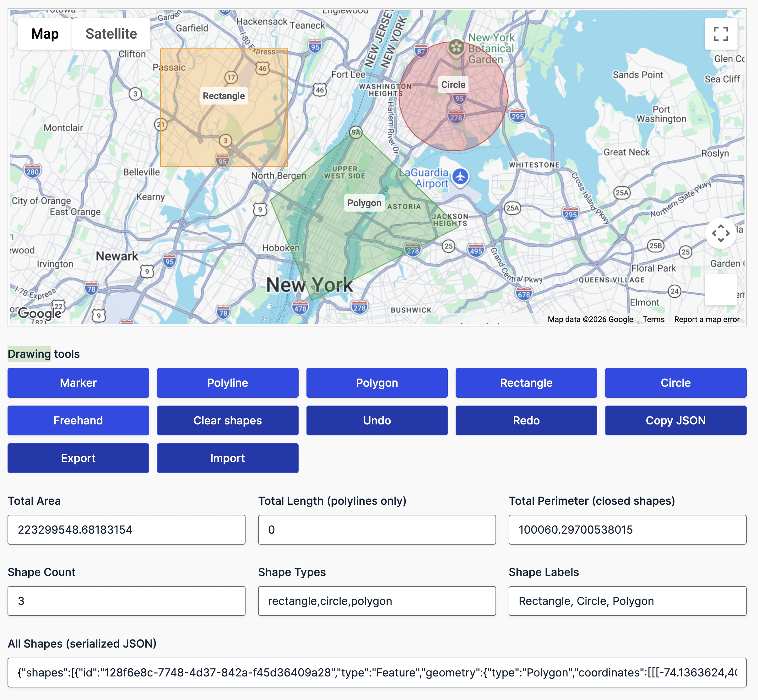Redo the drawing action
The height and width of the screenshot is (700, 758).
[x=526, y=420]
